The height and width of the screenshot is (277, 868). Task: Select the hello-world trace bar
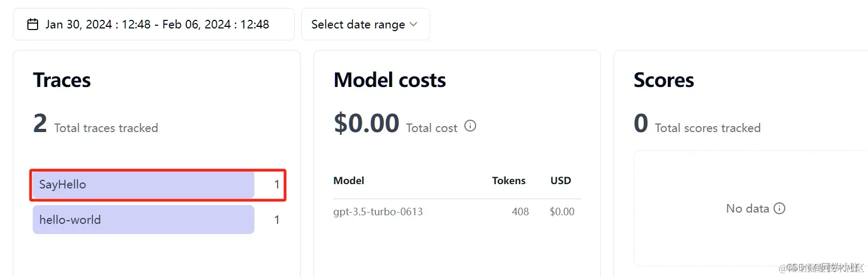point(143,220)
